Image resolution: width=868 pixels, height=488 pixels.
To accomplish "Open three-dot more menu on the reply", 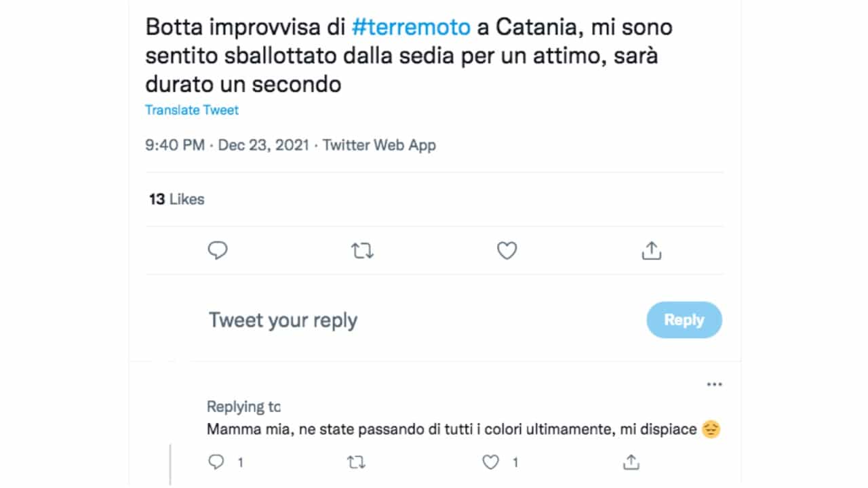I will (714, 384).
